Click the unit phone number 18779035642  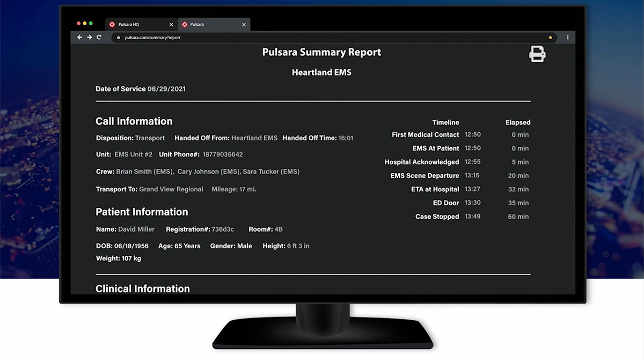coord(222,155)
